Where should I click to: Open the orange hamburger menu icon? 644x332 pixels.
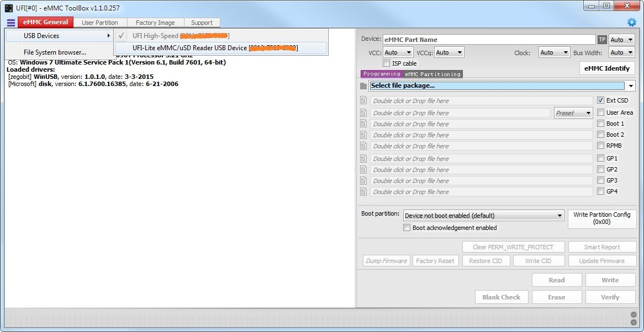coord(10,23)
